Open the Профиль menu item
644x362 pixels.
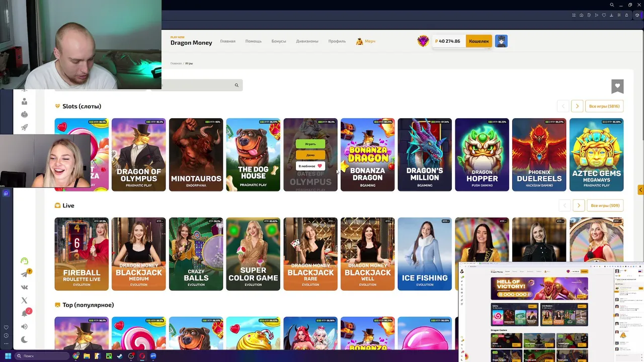[x=337, y=41]
